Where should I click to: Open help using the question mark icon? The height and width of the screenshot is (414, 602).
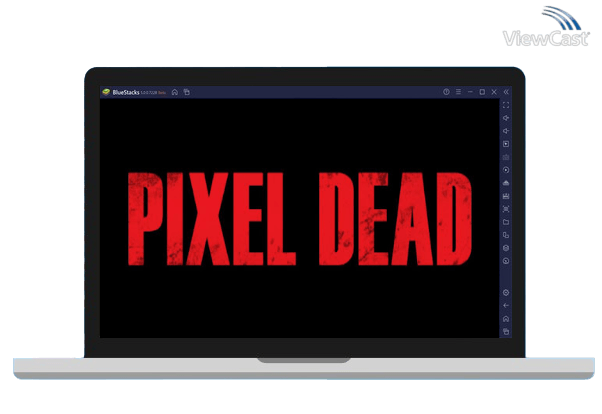[446, 92]
